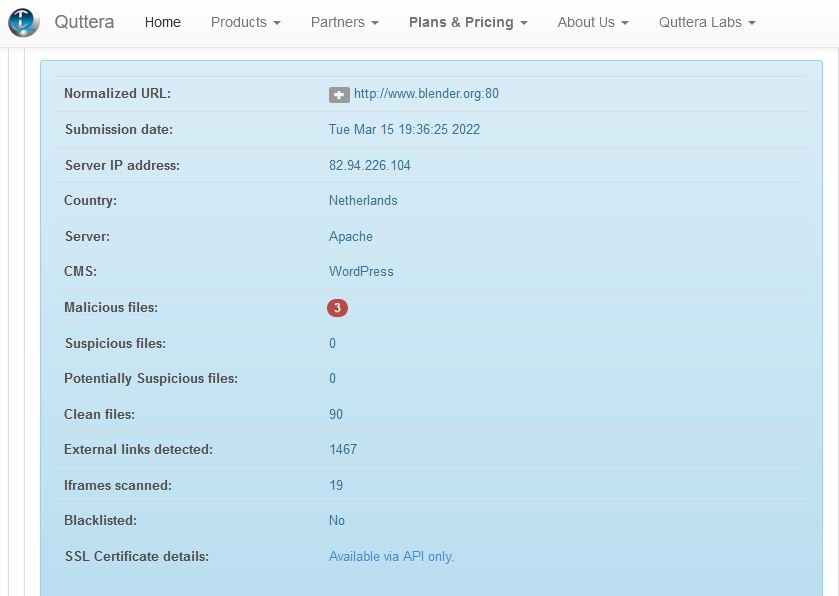The image size is (839, 596).
Task: Expand the Plans & Pricing menu
Action: point(468,22)
